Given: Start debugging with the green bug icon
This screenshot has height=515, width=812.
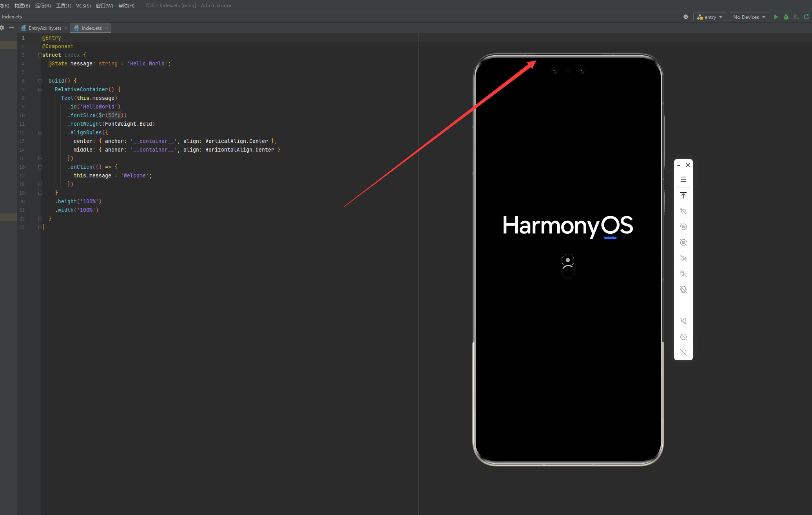Looking at the screenshot, I should click(786, 17).
